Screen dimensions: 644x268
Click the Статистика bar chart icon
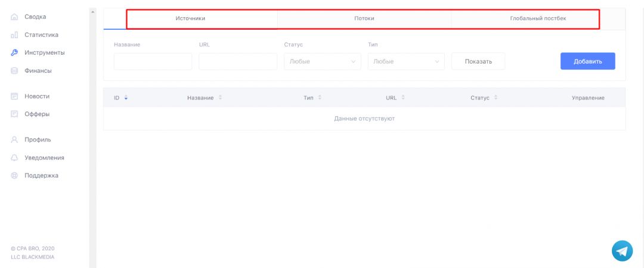coord(15,35)
